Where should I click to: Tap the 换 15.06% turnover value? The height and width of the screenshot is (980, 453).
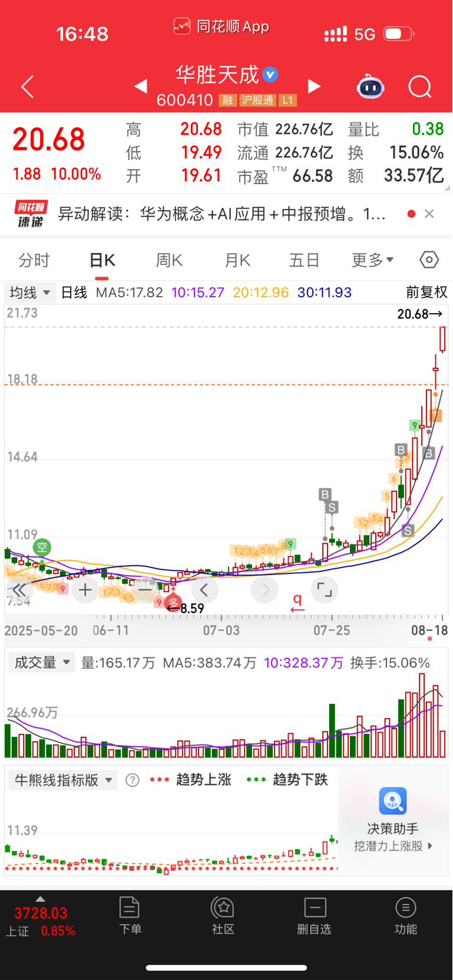(416, 152)
